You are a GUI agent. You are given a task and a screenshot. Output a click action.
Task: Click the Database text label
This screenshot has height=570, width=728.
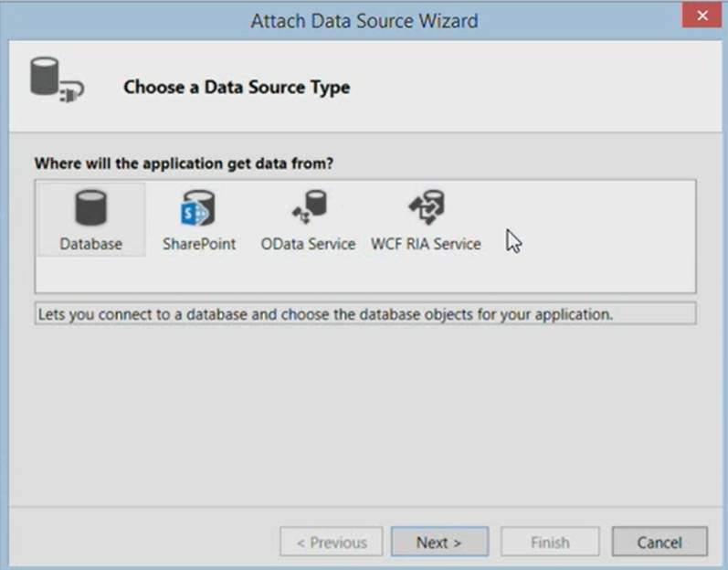[x=91, y=244]
